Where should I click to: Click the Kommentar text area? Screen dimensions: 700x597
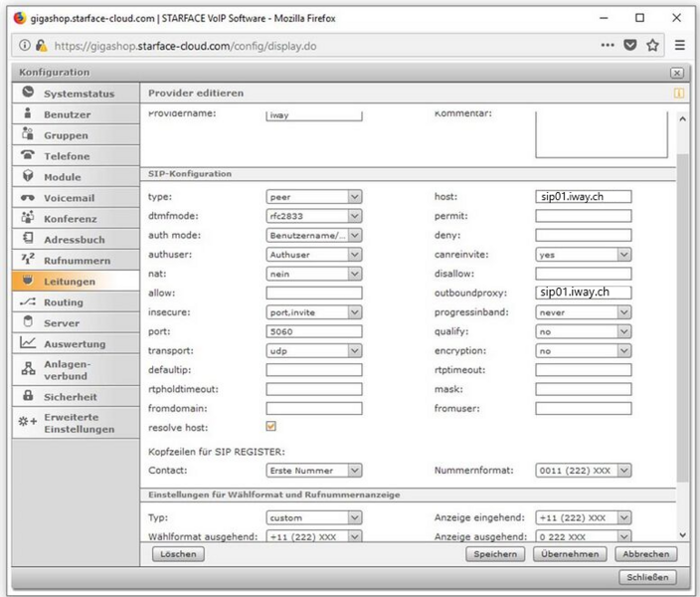(602, 134)
